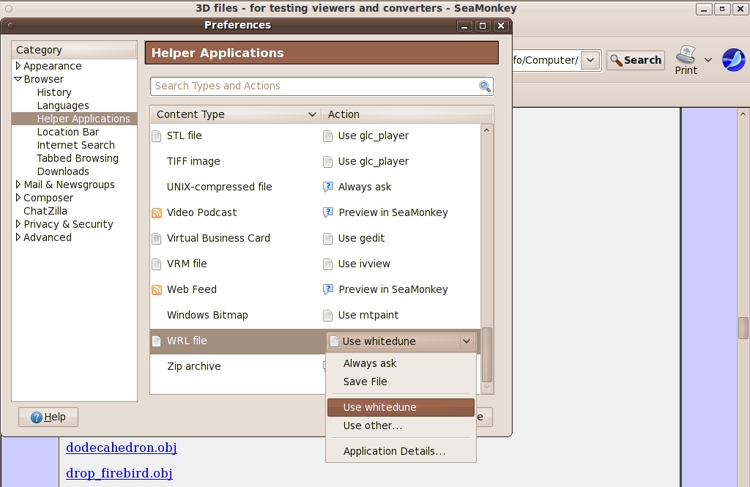This screenshot has height=487, width=750.
Task: Click the Print toolbar icon
Action: pyautogui.click(x=686, y=56)
